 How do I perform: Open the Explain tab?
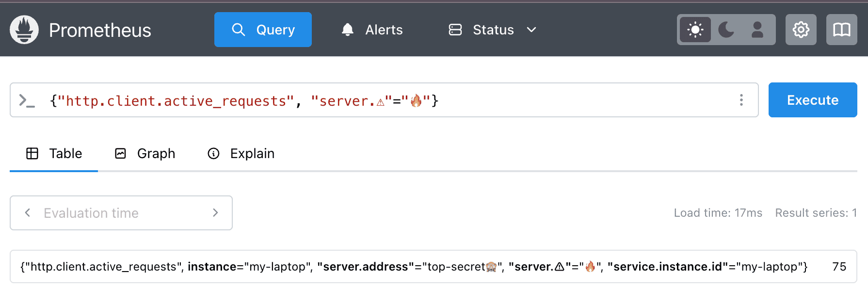(x=241, y=154)
